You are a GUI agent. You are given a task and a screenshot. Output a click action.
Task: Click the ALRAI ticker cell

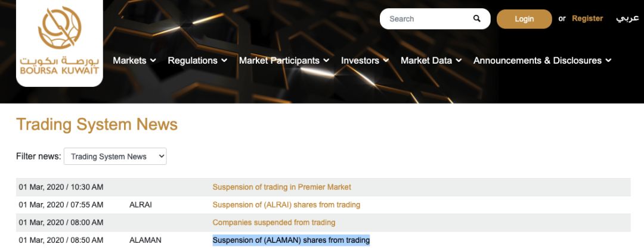pyautogui.click(x=141, y=205)
